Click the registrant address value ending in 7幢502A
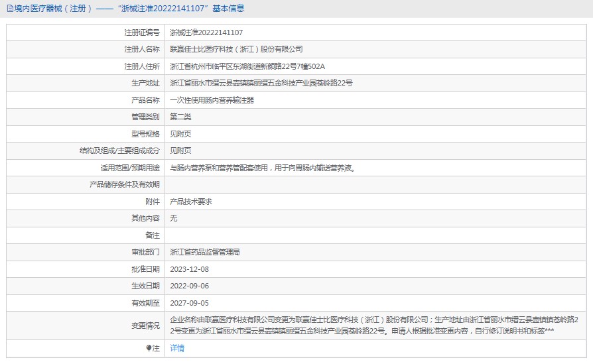Image resolution: width=593 pixels, height=364 pixels. tap(247, 66)
